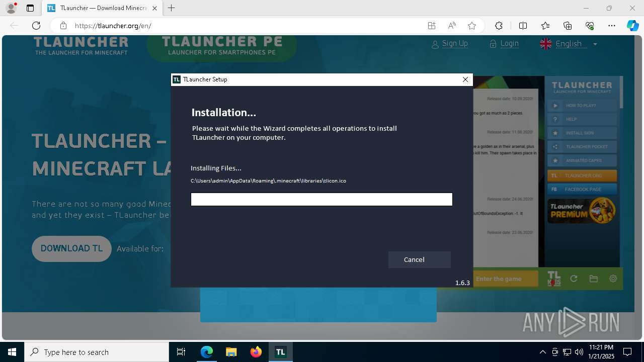Open the volume control in tray
The height and width of the screenshot is (362, 644).
(x=579, y=352)
